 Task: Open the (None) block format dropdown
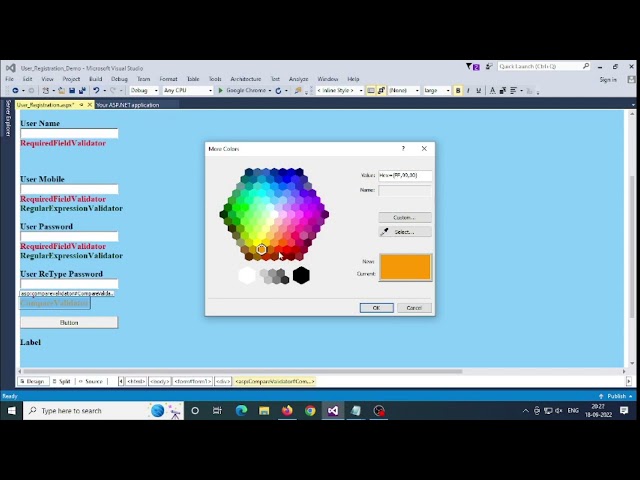pyautogui.click(x=417, y=91)
